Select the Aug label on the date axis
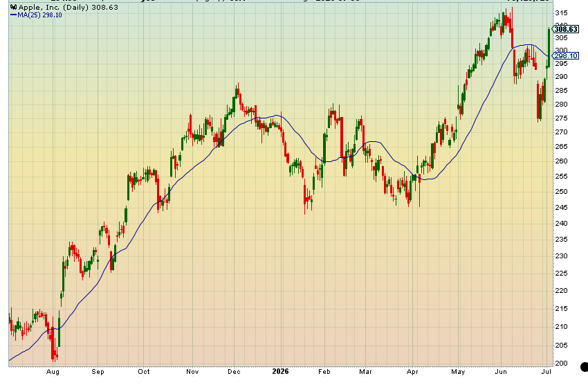588x385 pixels. (x=53, y=372)
